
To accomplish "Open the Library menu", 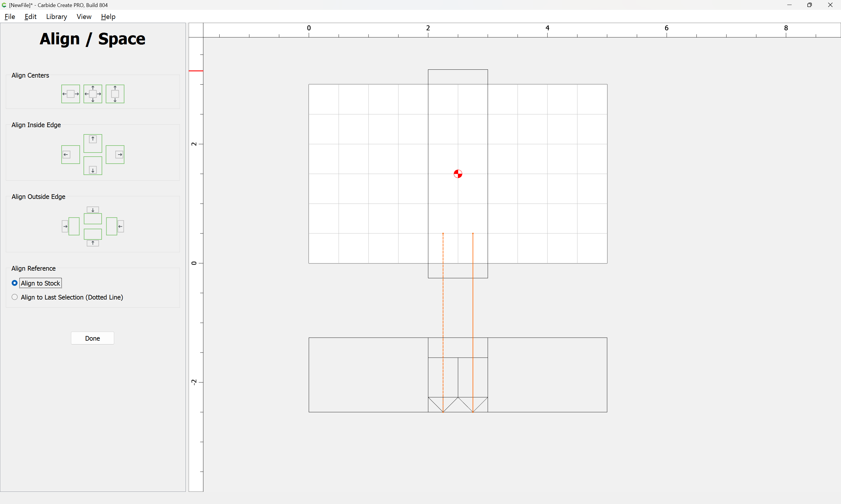I will (x=56, y=17).
